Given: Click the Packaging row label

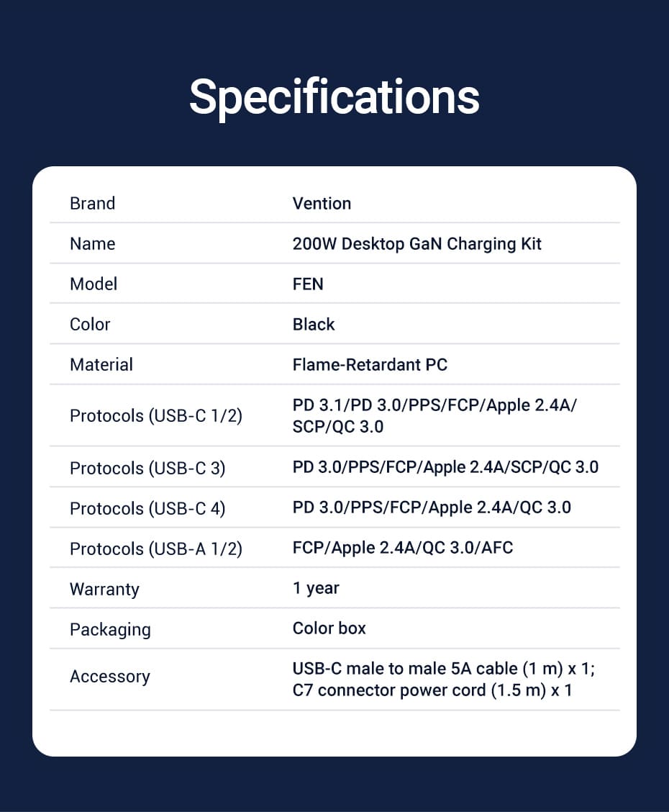Looking at the screenshot, I should point(110,630).
